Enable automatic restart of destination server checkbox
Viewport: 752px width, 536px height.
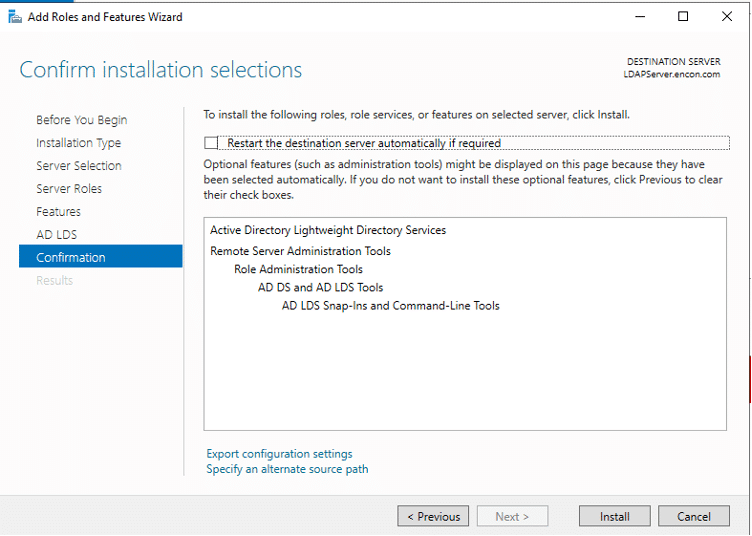pyautogui.click(x=211, y=143)
